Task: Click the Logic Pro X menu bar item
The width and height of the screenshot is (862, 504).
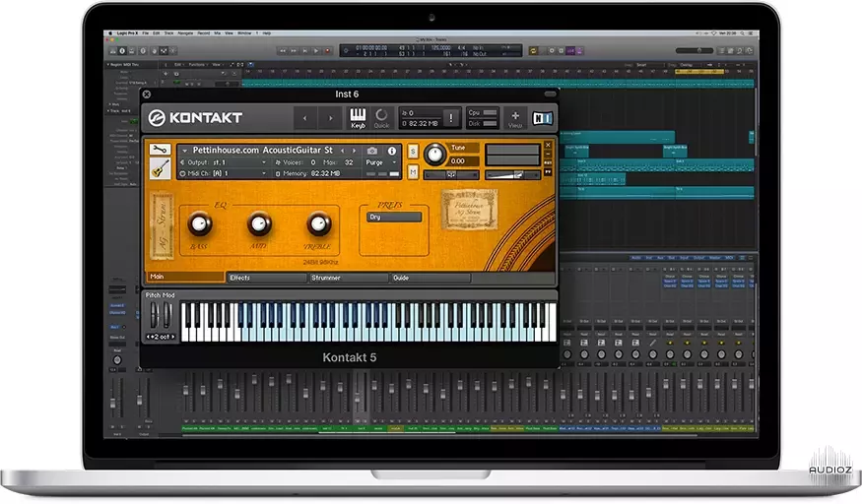Action: [x=125, y=33]
